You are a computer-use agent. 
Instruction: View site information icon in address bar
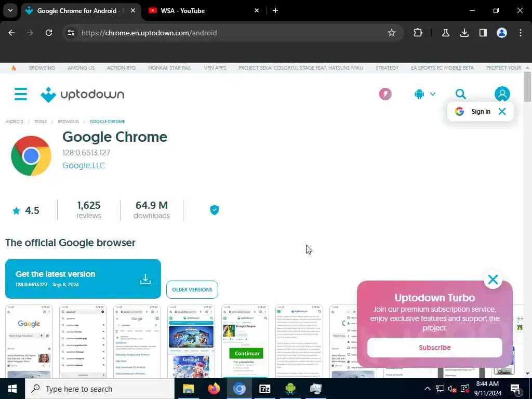click(x=71, y=33)
